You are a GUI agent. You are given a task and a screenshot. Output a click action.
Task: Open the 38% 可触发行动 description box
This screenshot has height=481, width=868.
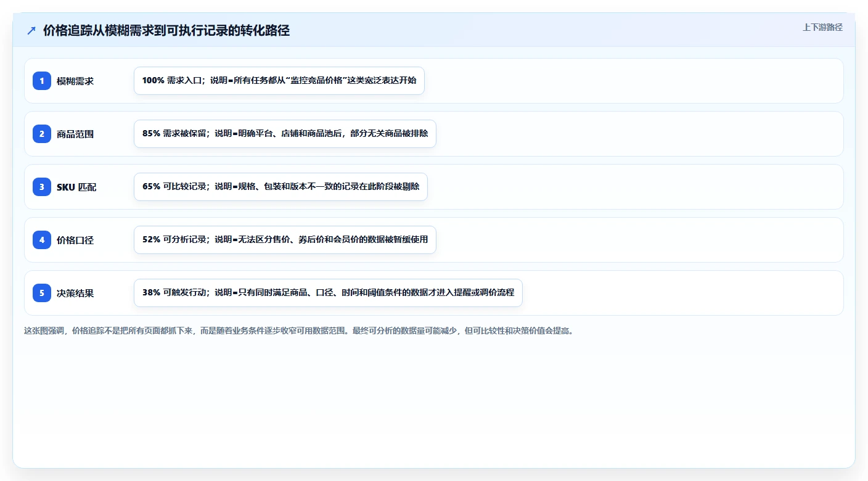click(328, 293)
